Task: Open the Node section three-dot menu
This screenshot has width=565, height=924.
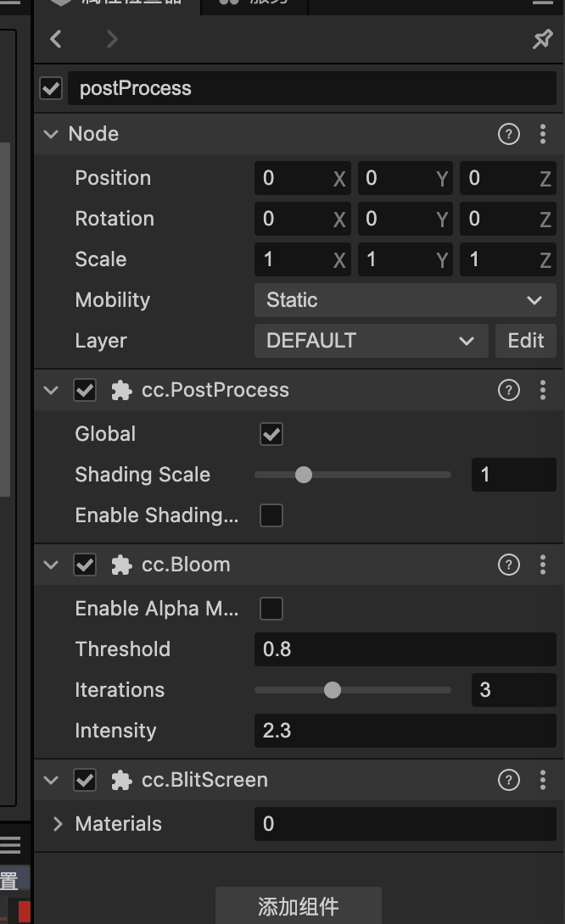Action: pos(543,134)
